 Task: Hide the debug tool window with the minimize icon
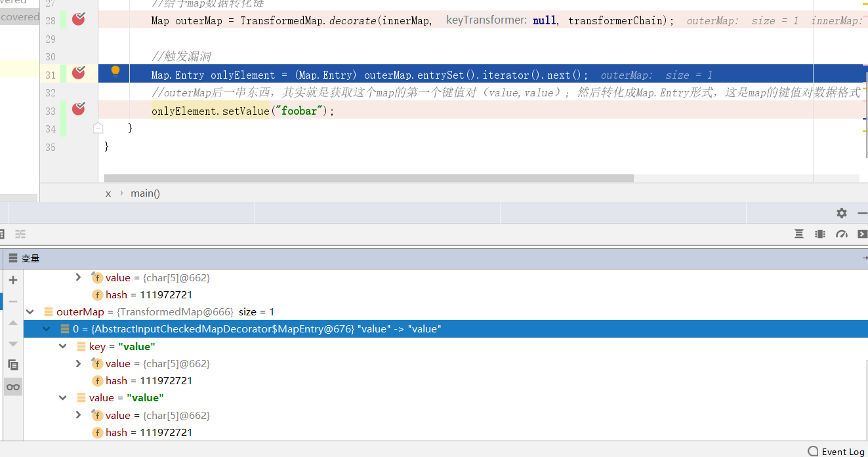click(863, 213)
